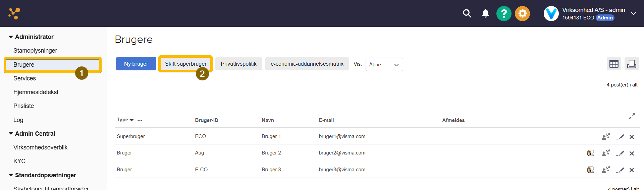The image size is (644, 190).
Task: Click the user portrait icon for Bruger 2
Action: 590,153
